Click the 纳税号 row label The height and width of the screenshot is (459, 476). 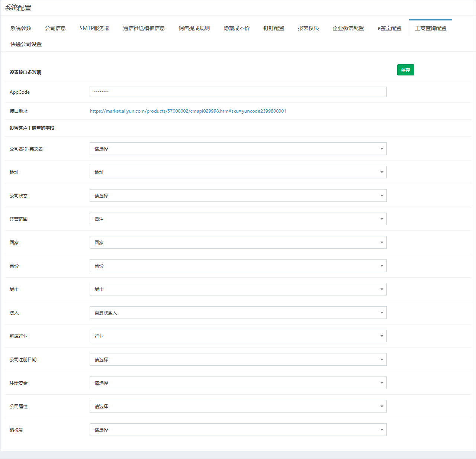[x=16, y=430]
